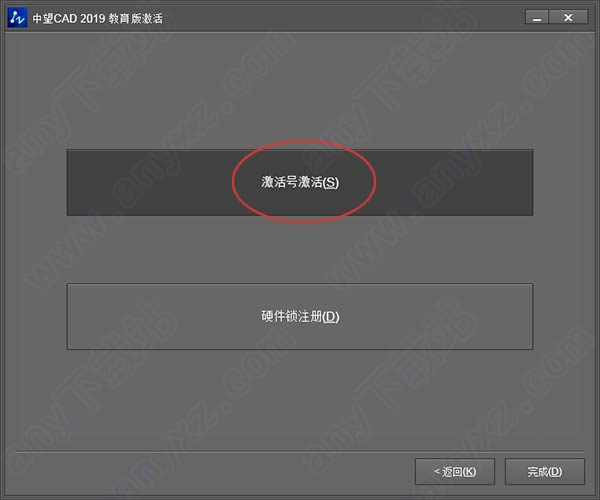Select the hardware lock registration button

300,316
